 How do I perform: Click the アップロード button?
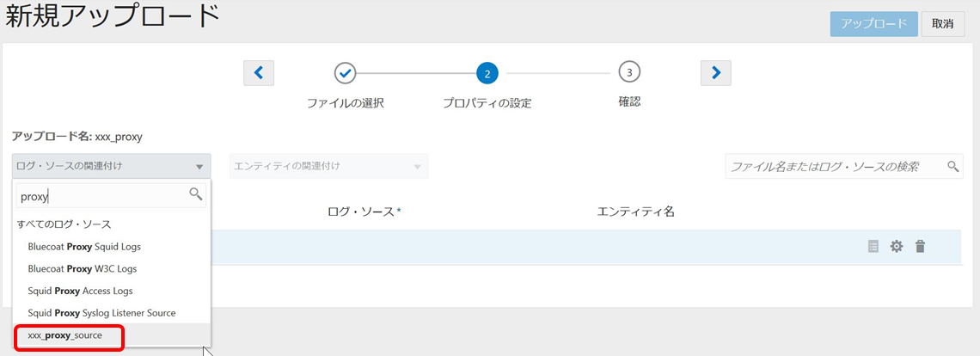[x=873, y=24]
